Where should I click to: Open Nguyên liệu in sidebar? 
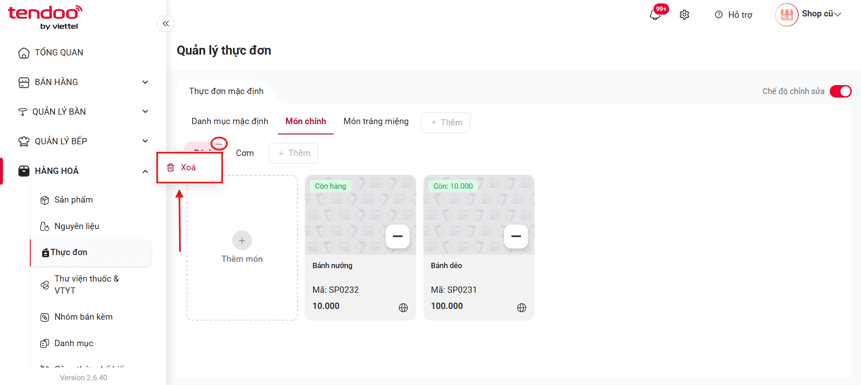coord(77,226)
